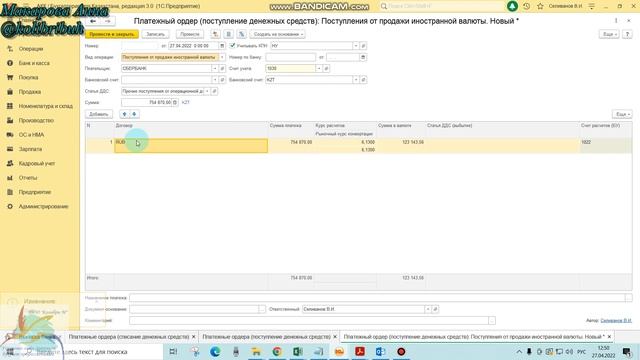
Task: Expand the Статья ДДС dropdown
Action: (207, 91)
